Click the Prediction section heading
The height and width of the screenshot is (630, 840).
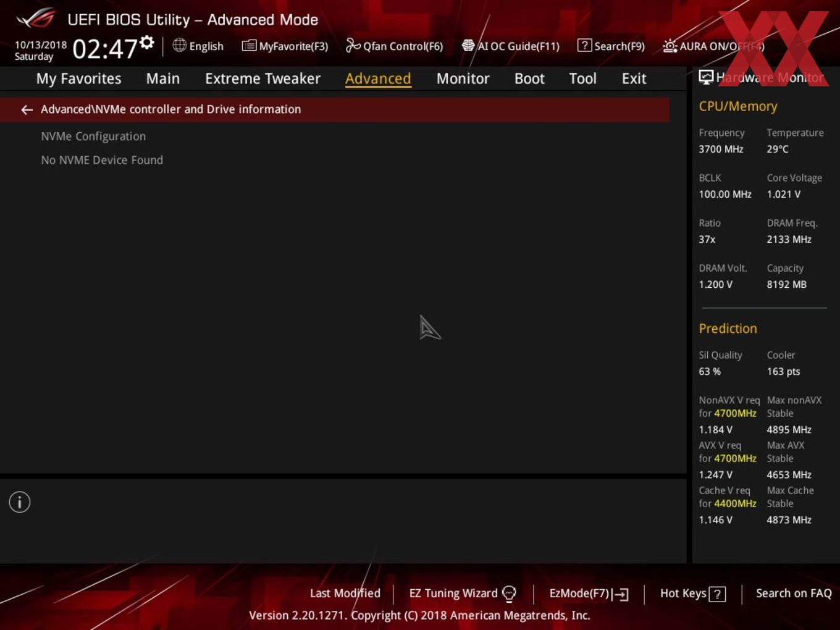(x=728, y=329)
